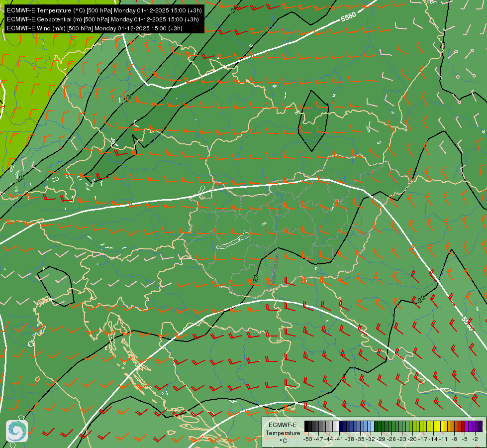
Task: Click the -38 legend tick label
Action: [x=349, y=440]
